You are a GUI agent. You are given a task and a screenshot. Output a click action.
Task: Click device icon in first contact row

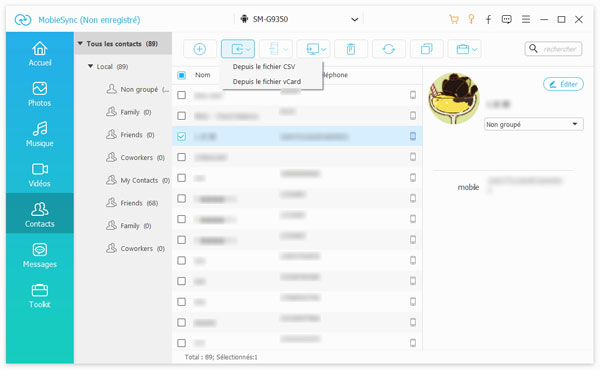pyautogui.click(x=413, y=95)
